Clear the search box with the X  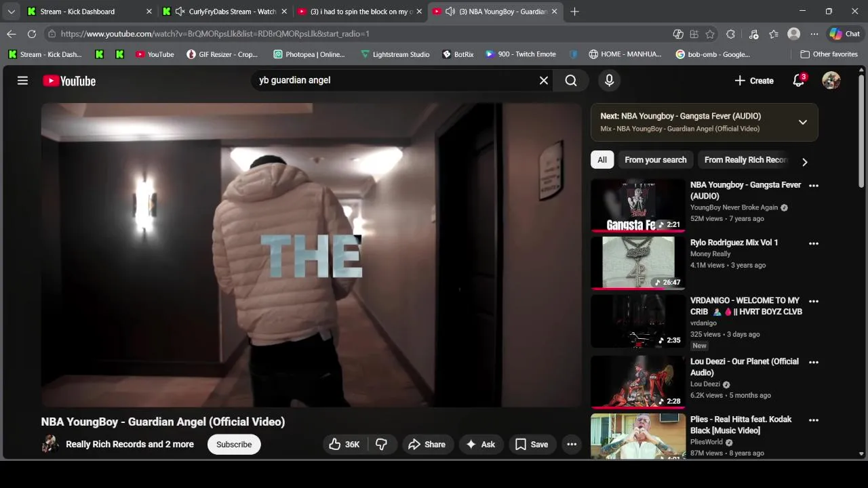click(544, 81)
